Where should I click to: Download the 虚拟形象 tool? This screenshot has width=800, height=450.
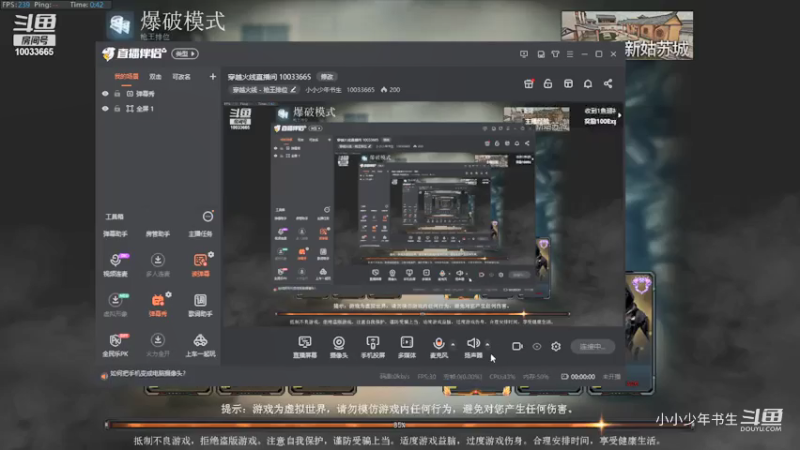pyautogui.click(x=116, y=305)
